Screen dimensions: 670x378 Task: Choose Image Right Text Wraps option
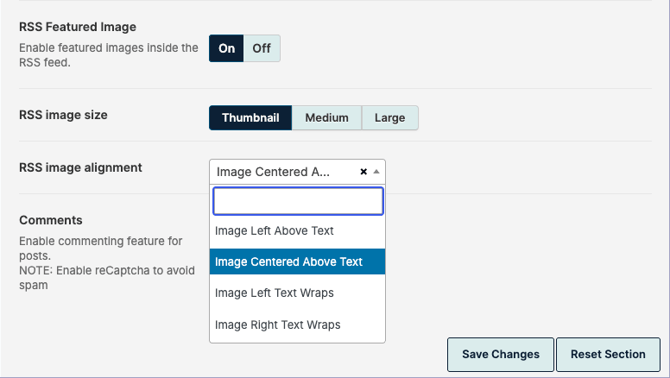coord(297,325)
